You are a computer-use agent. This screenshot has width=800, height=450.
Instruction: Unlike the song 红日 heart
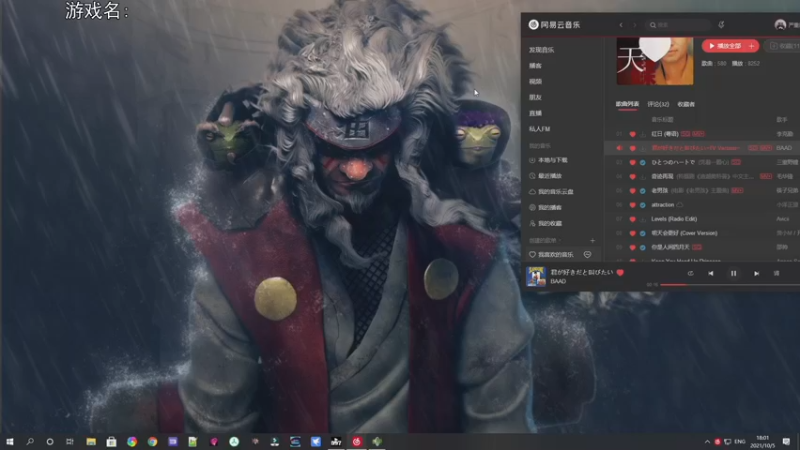(x=633, y=134)
